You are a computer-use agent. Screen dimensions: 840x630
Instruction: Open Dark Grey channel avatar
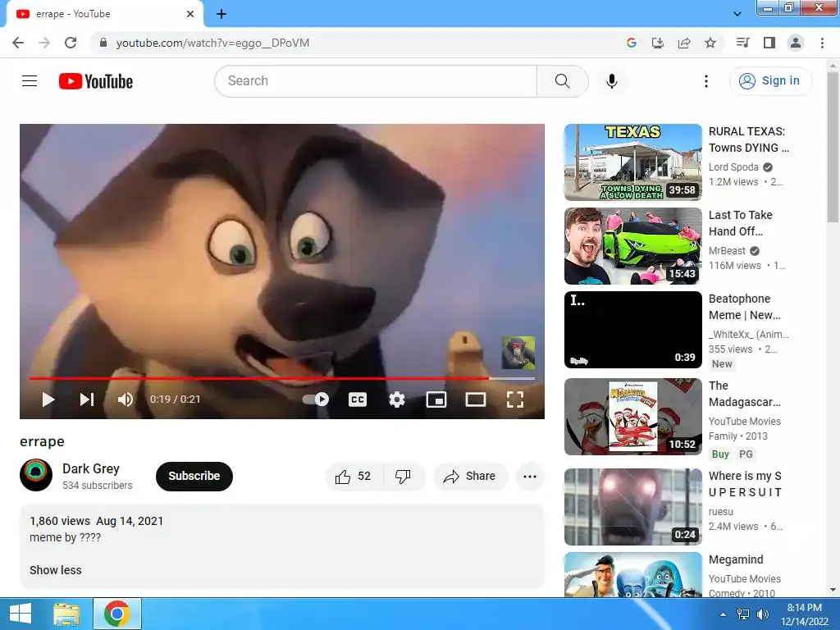(36, 475)
